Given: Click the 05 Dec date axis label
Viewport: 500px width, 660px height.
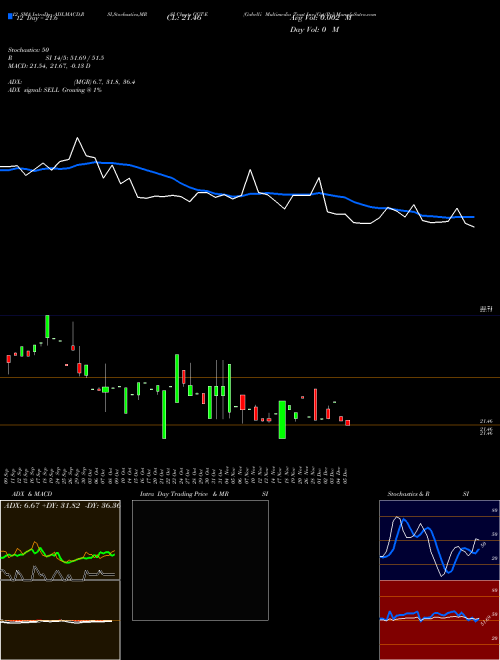Looking at the screenshot, I should (347, 476).
